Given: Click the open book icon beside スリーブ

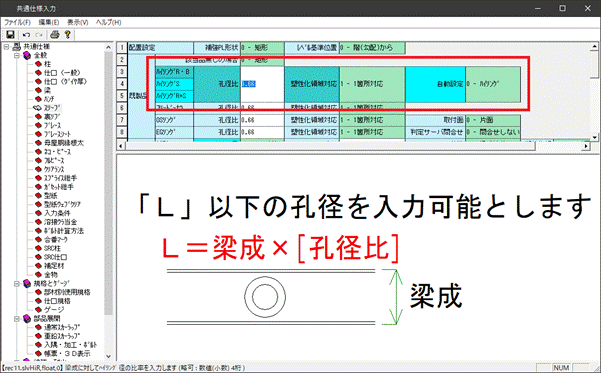Looking at the screenshot, I should 37,108.
